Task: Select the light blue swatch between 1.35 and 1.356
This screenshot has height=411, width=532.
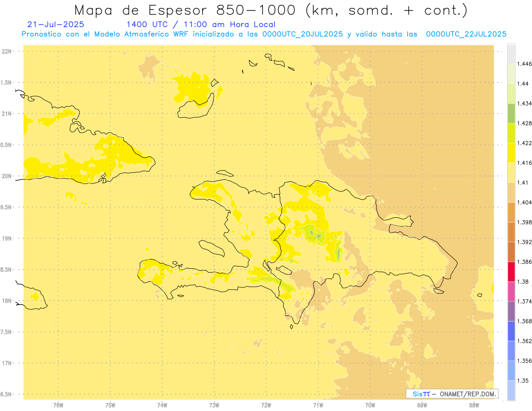Action: coord(511,371)
